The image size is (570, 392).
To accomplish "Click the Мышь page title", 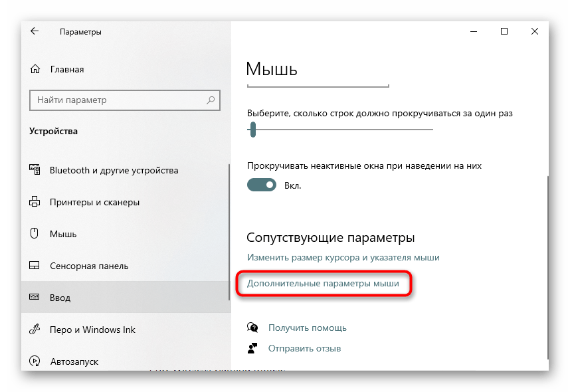I will point(272,68).
